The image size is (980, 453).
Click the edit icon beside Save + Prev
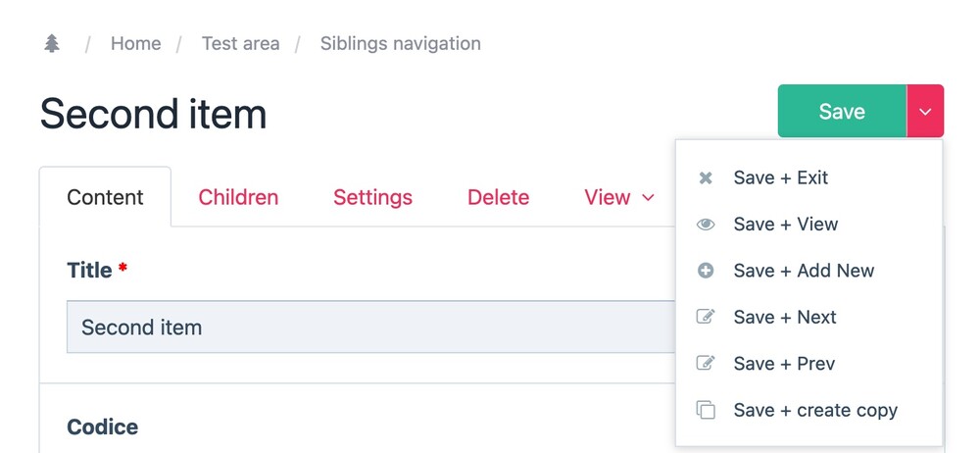click(705, 364)
